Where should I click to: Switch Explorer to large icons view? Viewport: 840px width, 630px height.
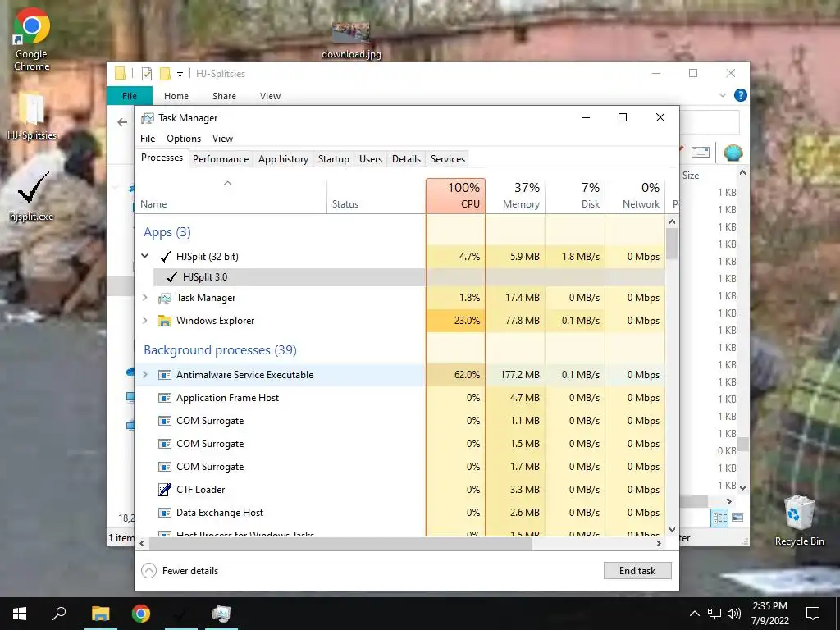[x=737, y=518]
